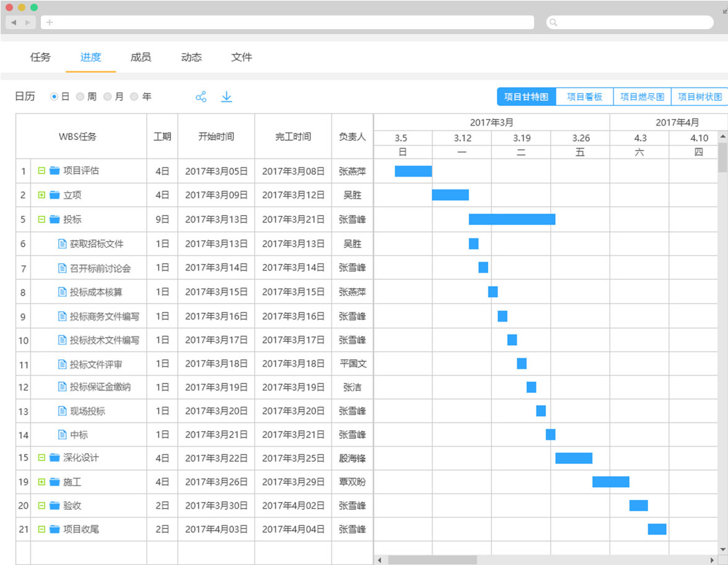Click the download icon beside share

click(x=227, y=97)
